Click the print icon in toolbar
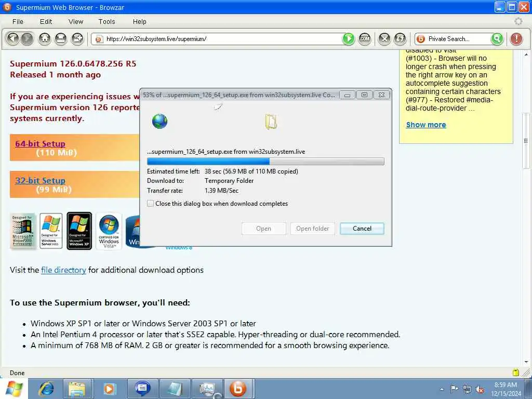The image size is (532, 399). [x=61, y=38]
